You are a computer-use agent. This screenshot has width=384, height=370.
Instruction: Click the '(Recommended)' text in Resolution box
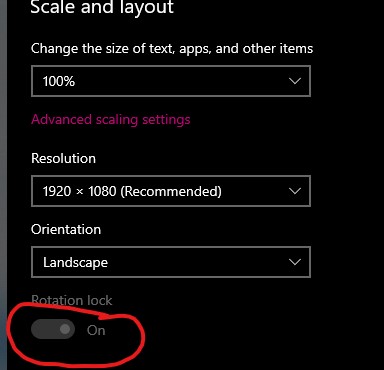[x=171, y=191]
